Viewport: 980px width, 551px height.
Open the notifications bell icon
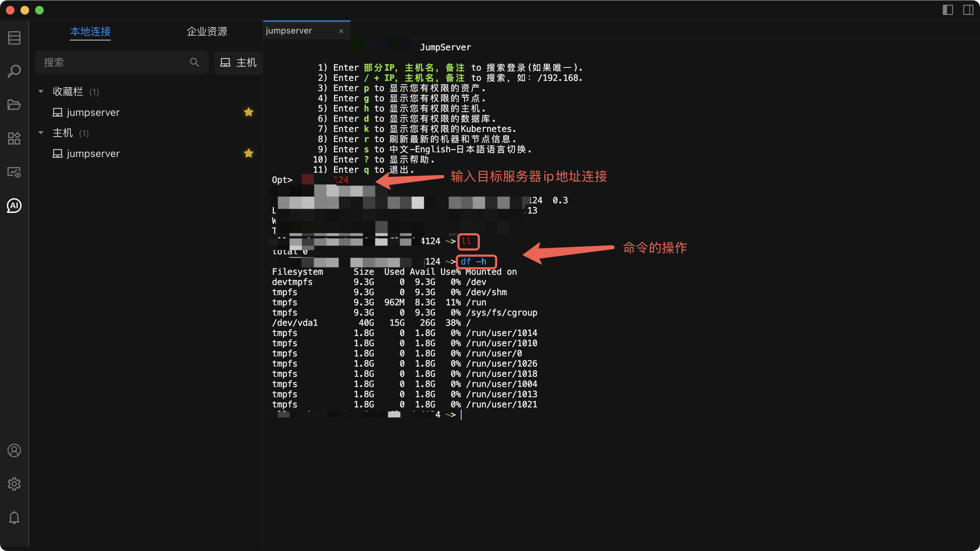click(14, 517)
